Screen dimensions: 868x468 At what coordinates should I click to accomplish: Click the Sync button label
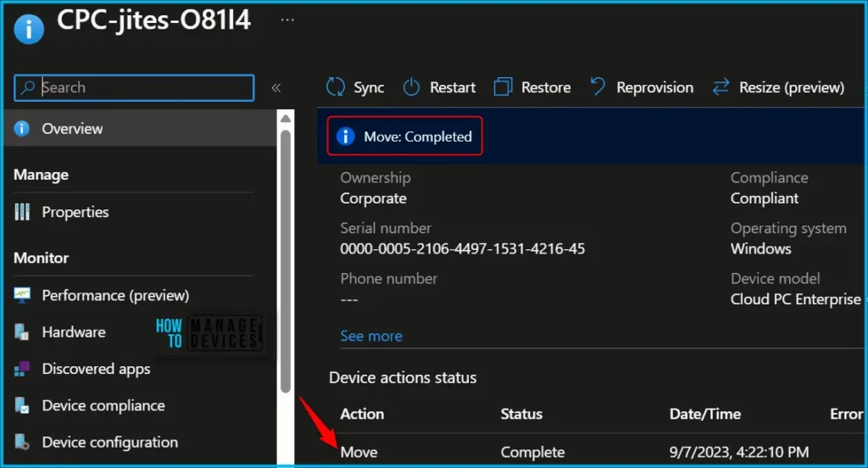tap(369, 87)
